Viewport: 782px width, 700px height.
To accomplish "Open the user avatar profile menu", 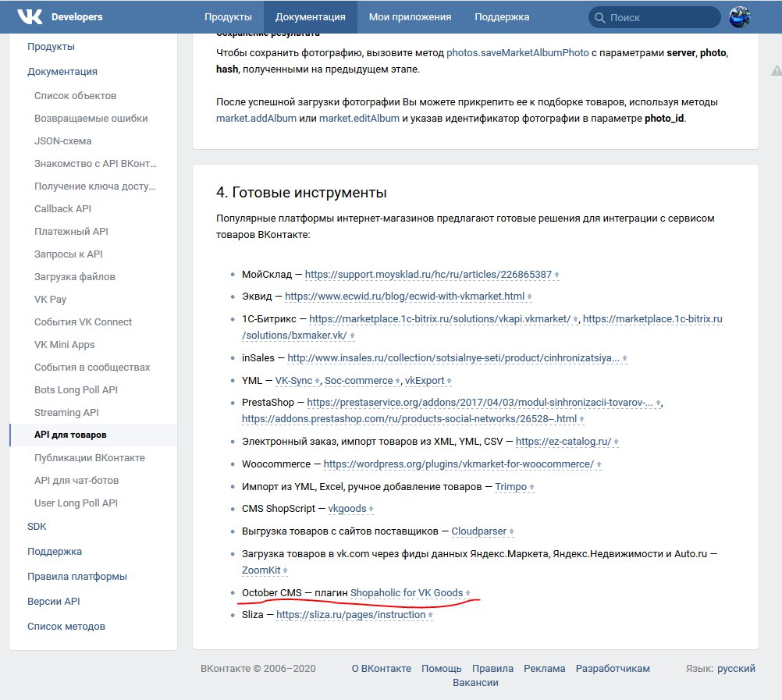I will point(740,17).
